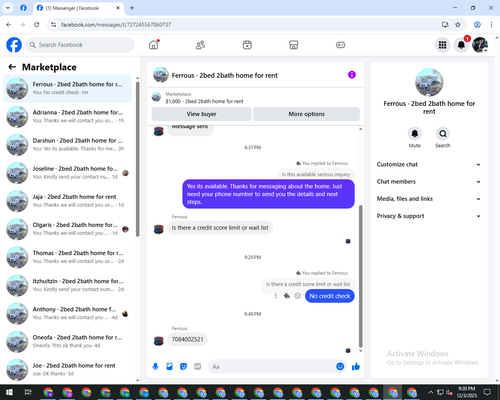
Task: Open Adrianna conversation in the list
Action: [x=67, y=117]
